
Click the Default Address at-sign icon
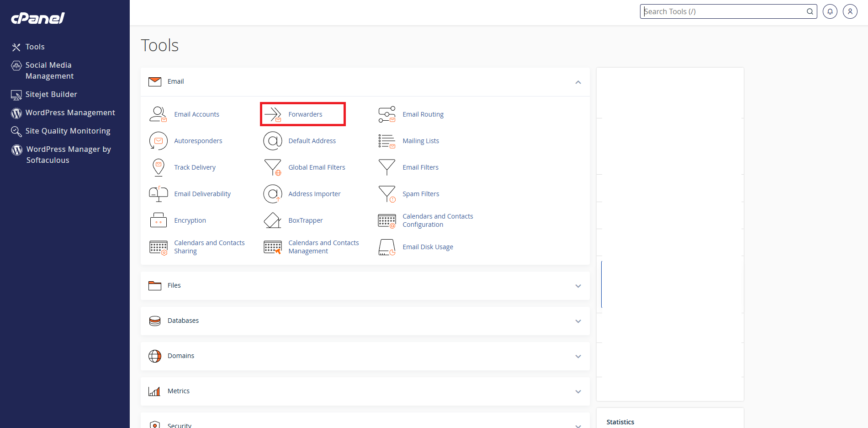pos(273,141)
